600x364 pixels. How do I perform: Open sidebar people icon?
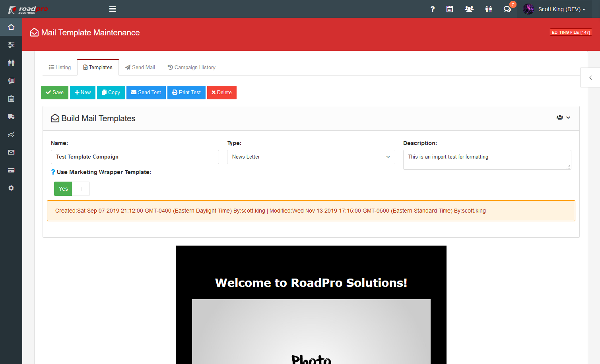pyautogui.click(x=11, y=63)
